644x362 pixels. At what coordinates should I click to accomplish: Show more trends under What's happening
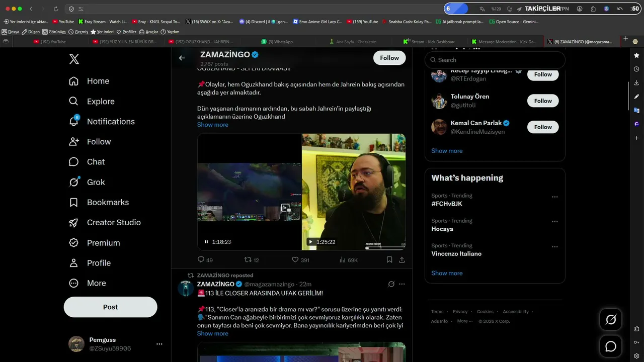447,273
